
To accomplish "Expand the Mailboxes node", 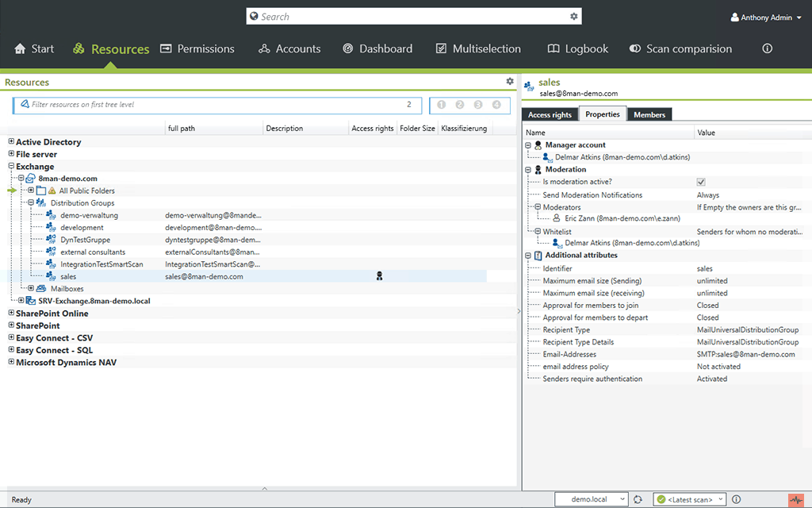I will coord(31,288).
